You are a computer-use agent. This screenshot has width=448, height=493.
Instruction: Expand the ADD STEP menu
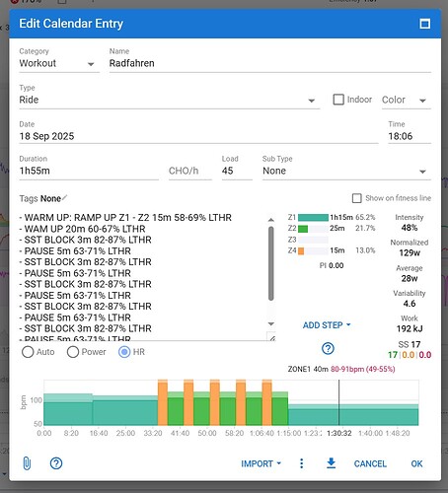click(x=327, y=325)
